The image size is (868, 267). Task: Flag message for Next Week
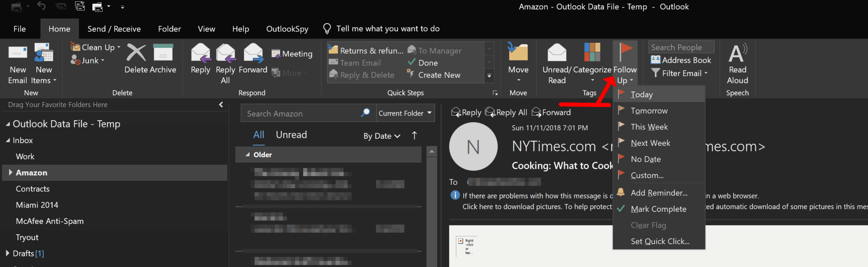click(659, 143)
